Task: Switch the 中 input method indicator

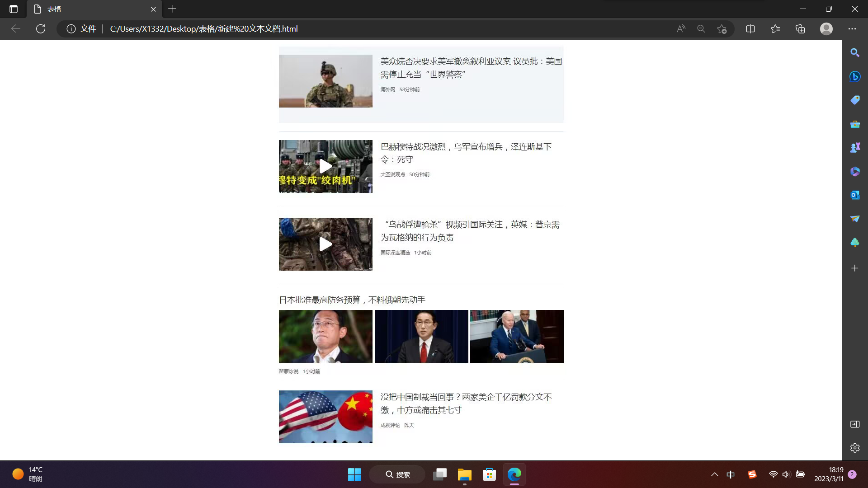Action: click(731, 474)
